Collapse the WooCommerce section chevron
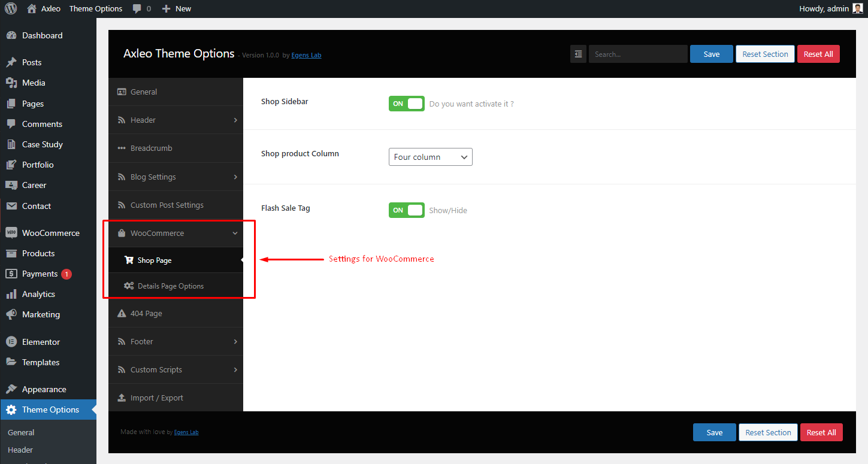Screen dimensions: 868x464 (235, 233)
